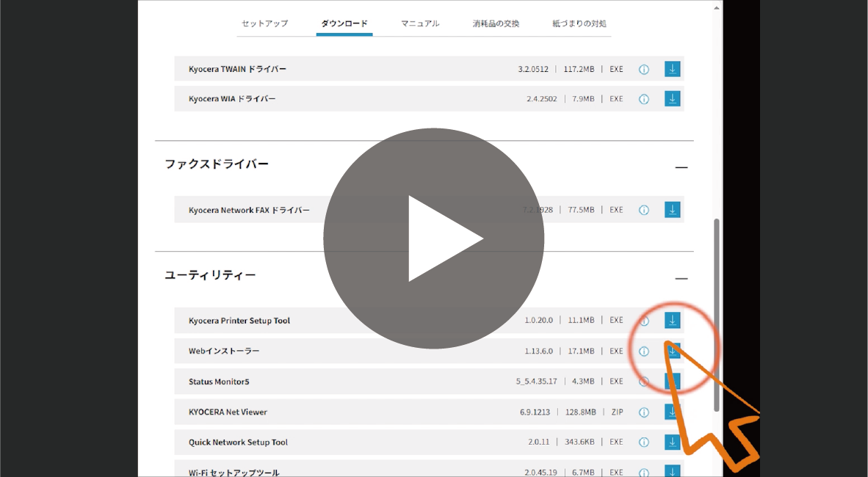Click version number 1.0.20.0
Image resolution: width=868 pixels, height=477 pixels.
[538, 321]
